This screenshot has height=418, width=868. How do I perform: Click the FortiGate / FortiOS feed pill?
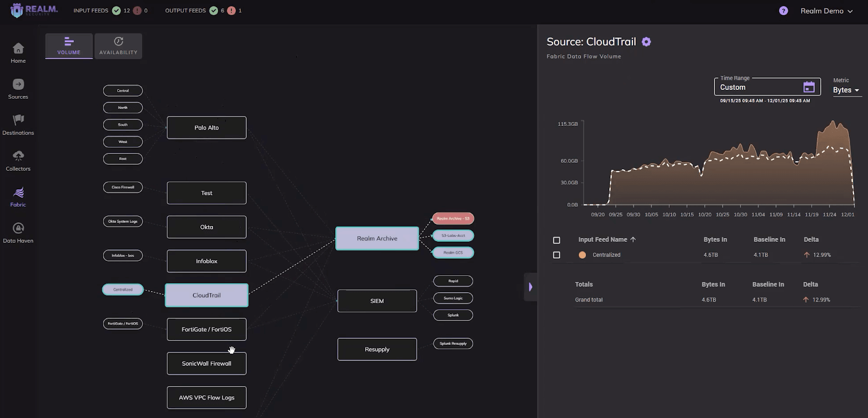[x=123, y=324]
